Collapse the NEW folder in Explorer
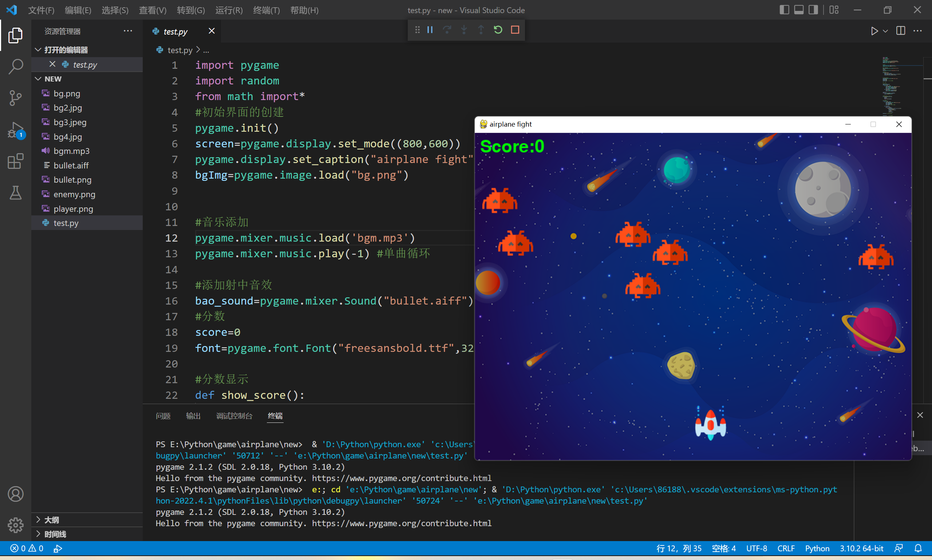932x560 pixels. point(38,79)
